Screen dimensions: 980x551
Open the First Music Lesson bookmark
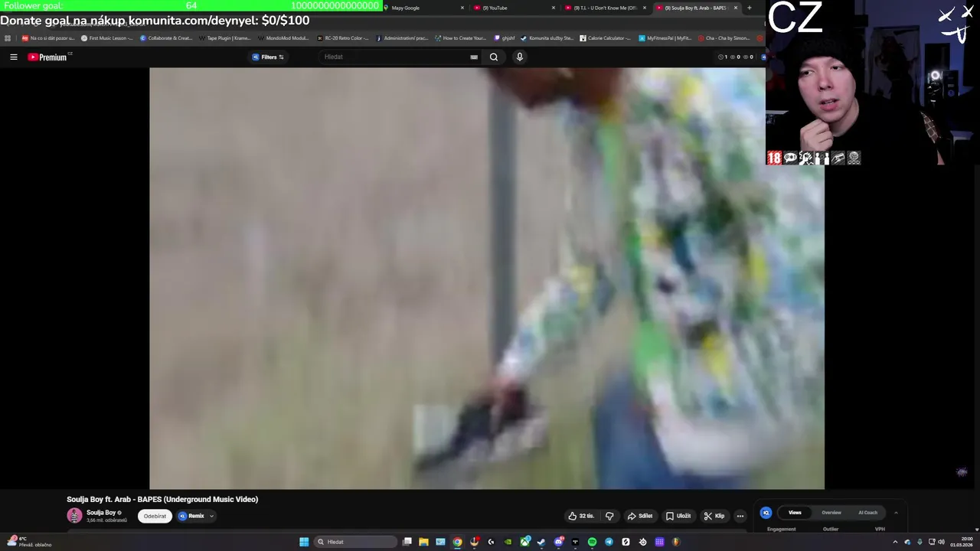click(x=106, y=37)
